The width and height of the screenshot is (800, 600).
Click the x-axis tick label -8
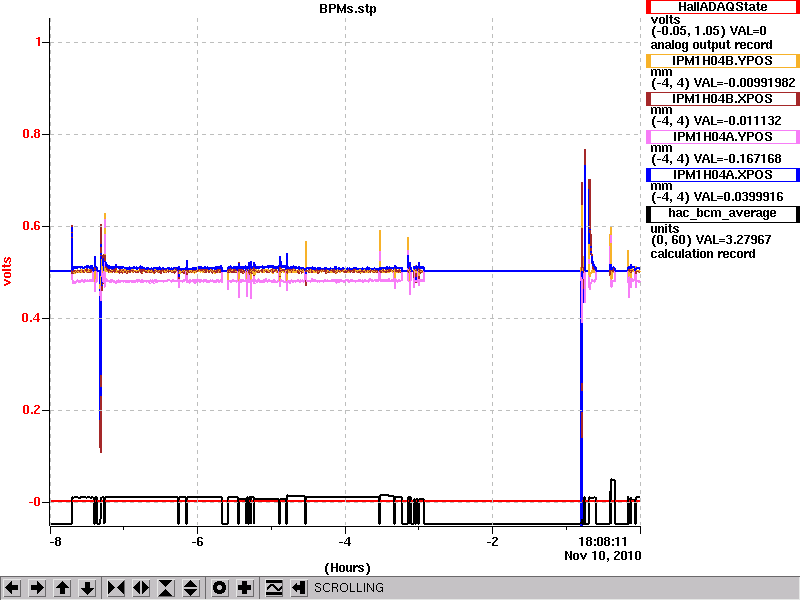point(55,541)
